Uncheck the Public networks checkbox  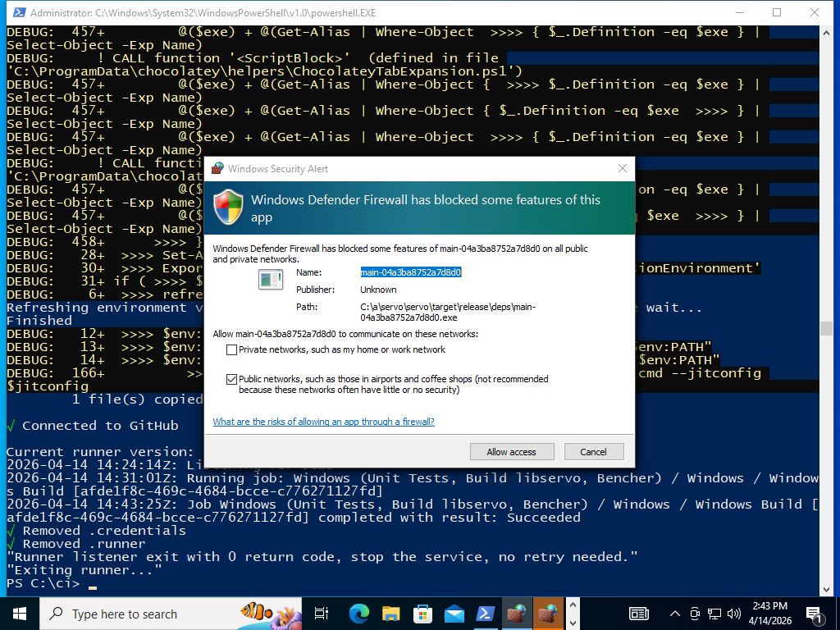[231, 379]
